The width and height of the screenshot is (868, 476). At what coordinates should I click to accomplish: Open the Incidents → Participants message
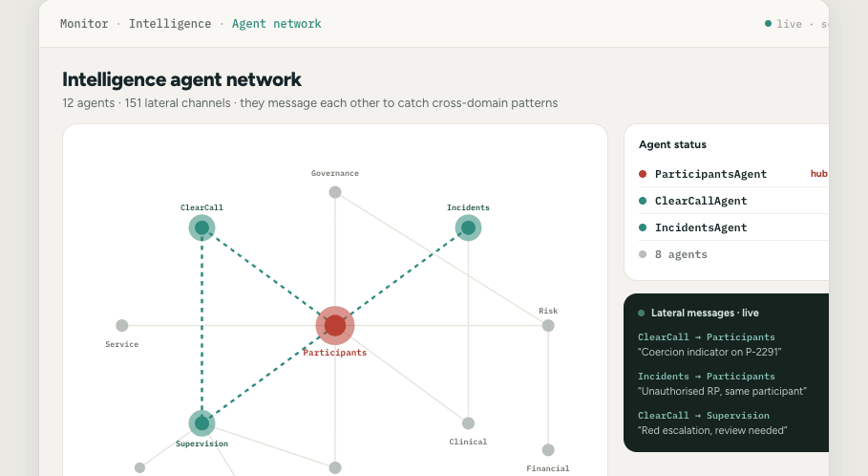pyautogui.click(x=707, y=377)
